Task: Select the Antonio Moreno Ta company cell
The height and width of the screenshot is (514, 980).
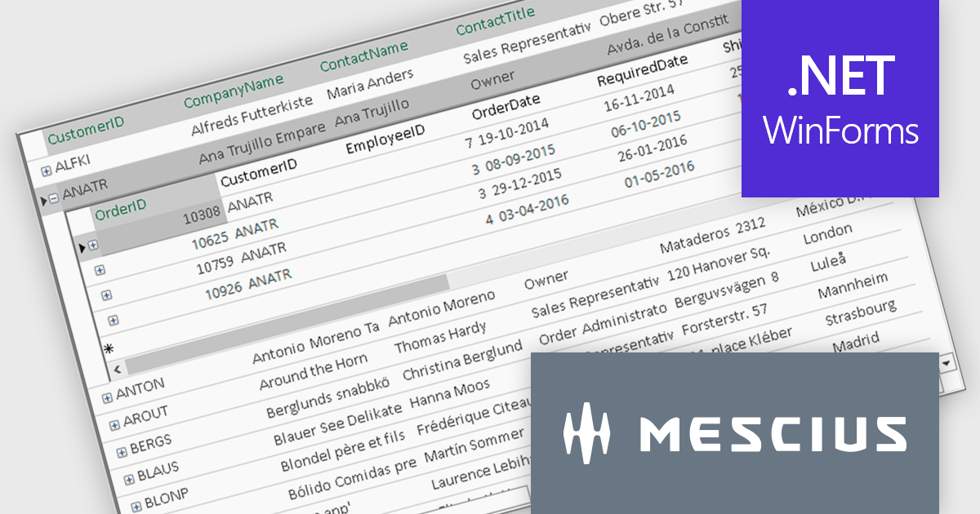Action: 316,342
